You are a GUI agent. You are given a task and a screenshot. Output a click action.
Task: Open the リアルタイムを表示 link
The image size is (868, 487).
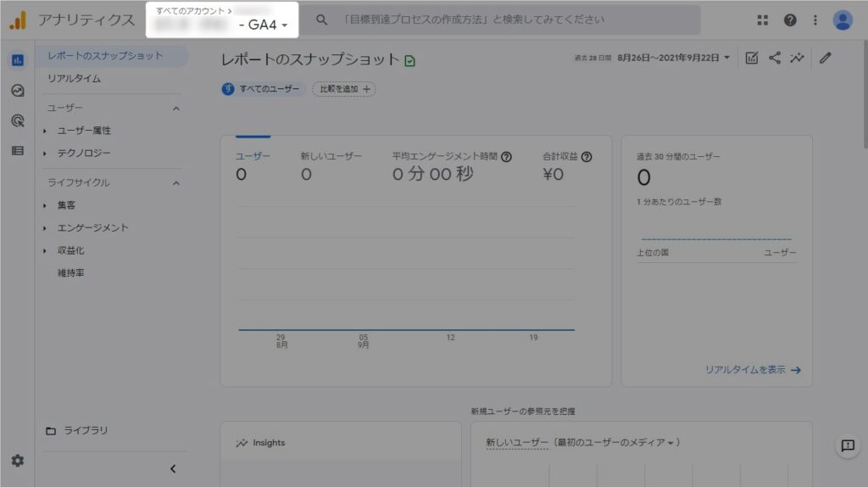(x=753, y=370)
